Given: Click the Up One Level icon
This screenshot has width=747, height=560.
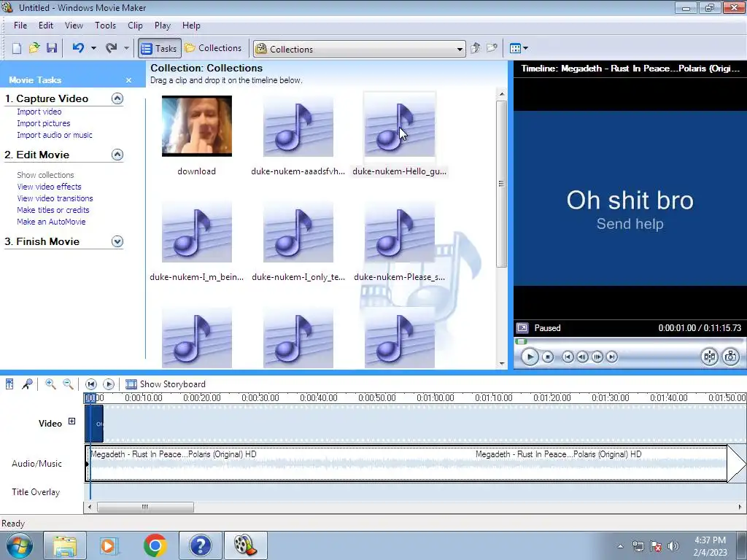Looking at the screenshot, I should (475, 48).
